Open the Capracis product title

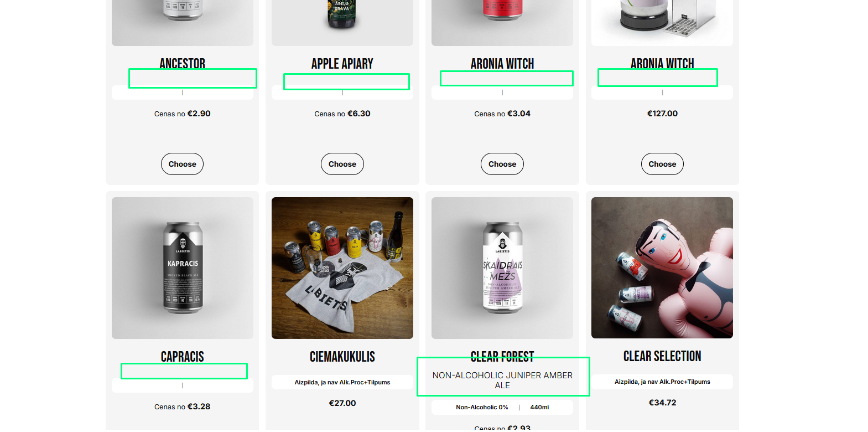point(182,357)
